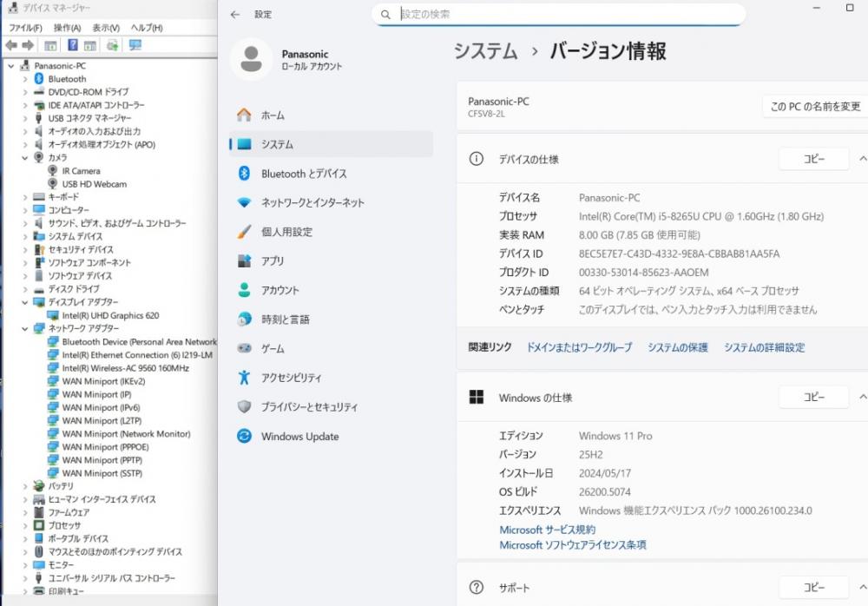This screenshot has height=606, width=868.
Task: Open ホーム in Settings sidebar
Action: tap(331, 115)
